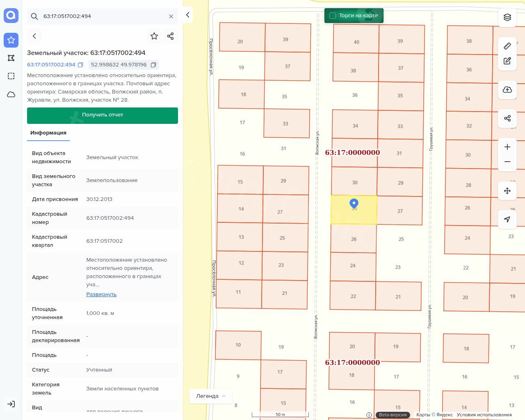The width and height of the screenshot is (525, 420).
Task: Copy the cadastral number 63:17:0517002:494
Action: pyautogui.click(x=80, y=65)
